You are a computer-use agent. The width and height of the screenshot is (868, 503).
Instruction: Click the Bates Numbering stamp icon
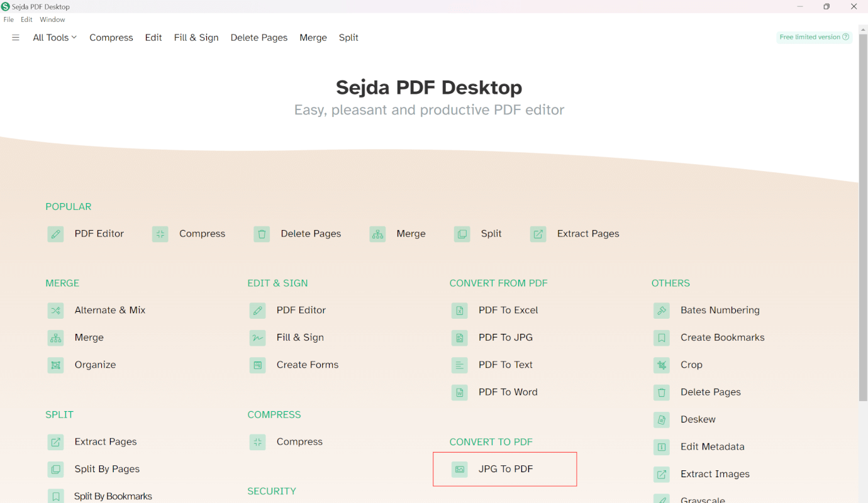click(x=662, y=311)
